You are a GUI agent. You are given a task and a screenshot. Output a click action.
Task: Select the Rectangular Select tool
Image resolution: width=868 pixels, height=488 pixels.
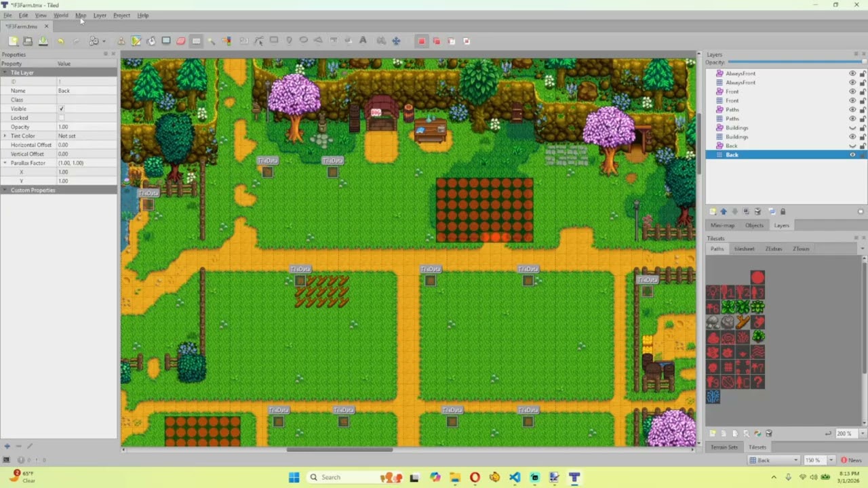click(x=196, y=41)
